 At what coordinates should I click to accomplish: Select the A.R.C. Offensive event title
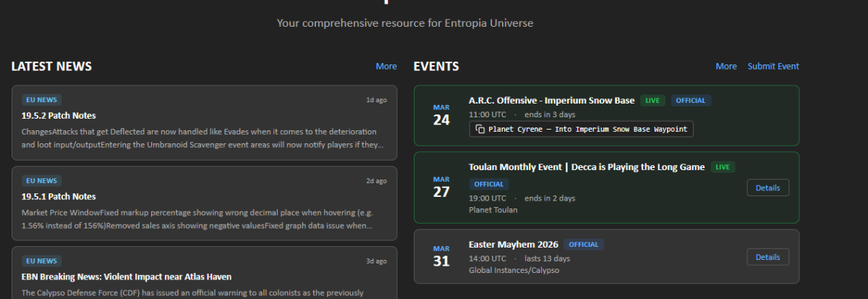(551, 101)
